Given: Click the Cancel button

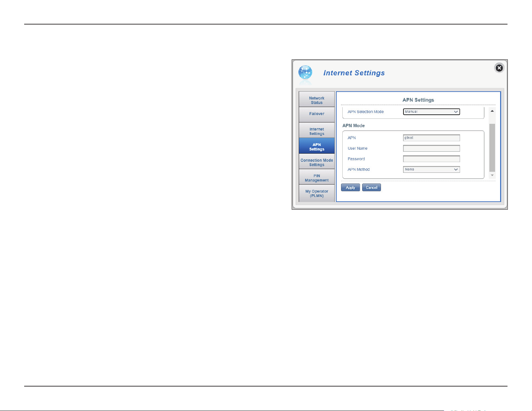Looking at the screenshot, I should pos(371,188).
